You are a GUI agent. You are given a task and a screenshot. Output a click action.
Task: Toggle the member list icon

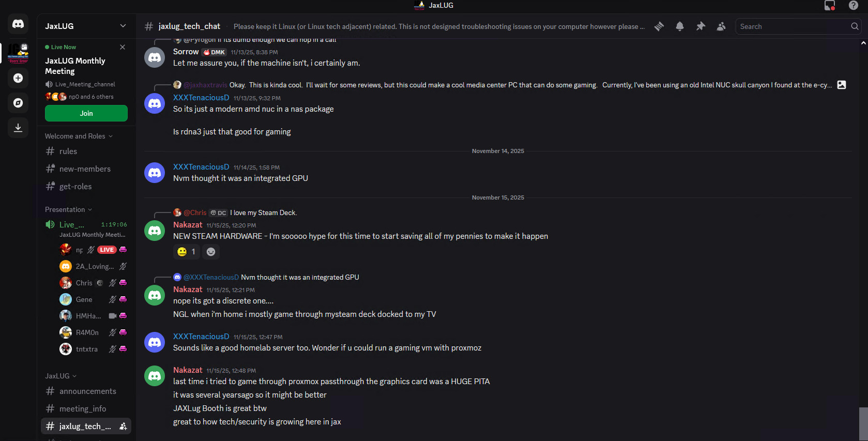[x=721, y=26]
